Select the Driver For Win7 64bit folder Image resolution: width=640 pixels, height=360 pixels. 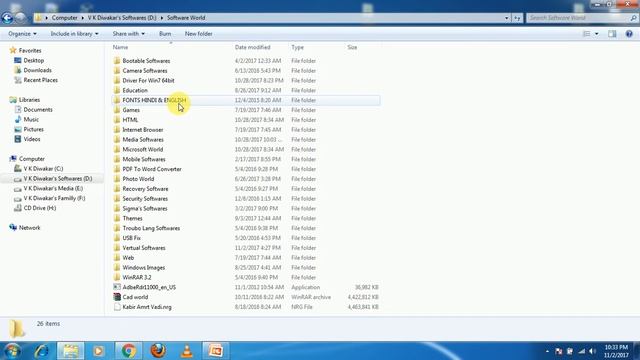(x=148, y=80)
